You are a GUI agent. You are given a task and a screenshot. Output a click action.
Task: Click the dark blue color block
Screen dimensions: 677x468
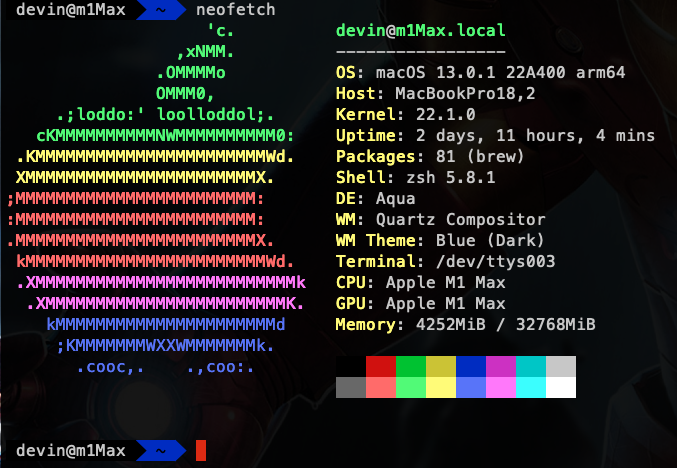pyautogui.click(x=471, y=367)
